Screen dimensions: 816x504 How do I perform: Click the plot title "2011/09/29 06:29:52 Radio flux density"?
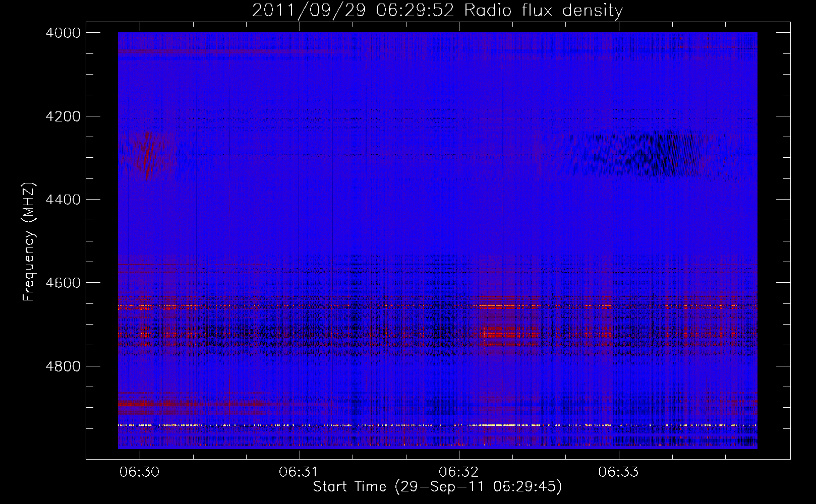click(x=437, y=10)
